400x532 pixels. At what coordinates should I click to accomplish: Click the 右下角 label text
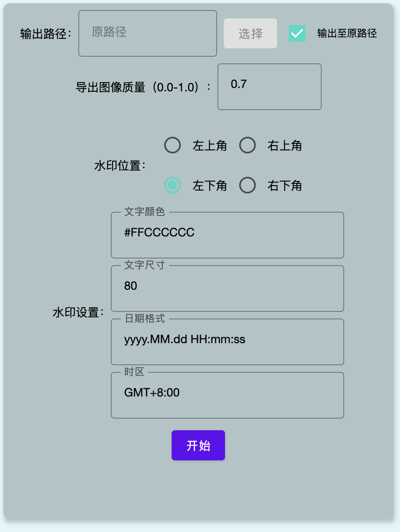pos(285,186)
